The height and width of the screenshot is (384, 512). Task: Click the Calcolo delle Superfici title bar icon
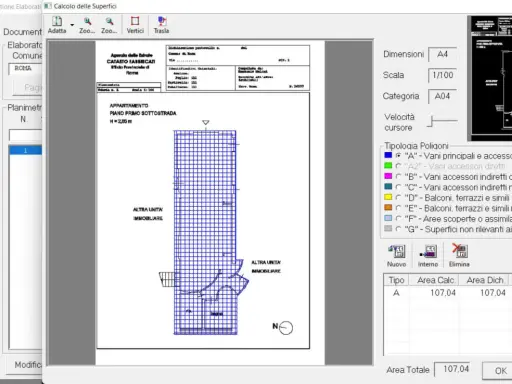48,6
